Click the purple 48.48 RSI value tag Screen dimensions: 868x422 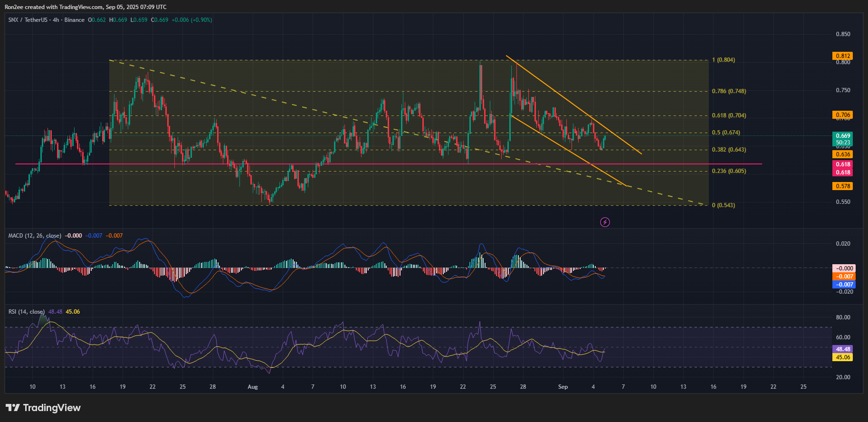(843, 349)
